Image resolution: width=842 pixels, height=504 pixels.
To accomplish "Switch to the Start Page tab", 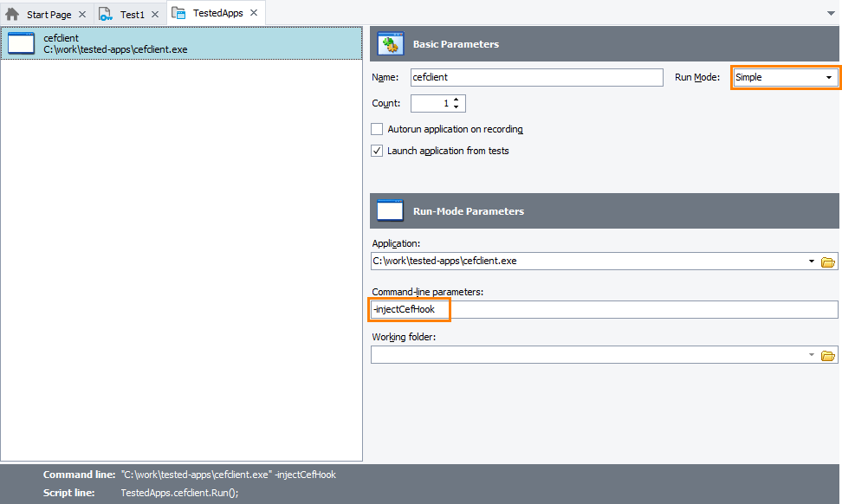I will (x=48, y=13).
